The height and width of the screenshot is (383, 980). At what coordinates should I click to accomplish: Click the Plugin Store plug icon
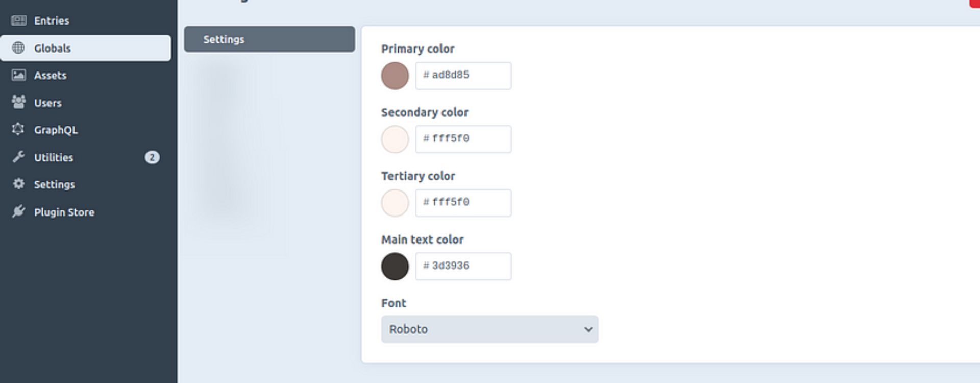click(19, 211)
